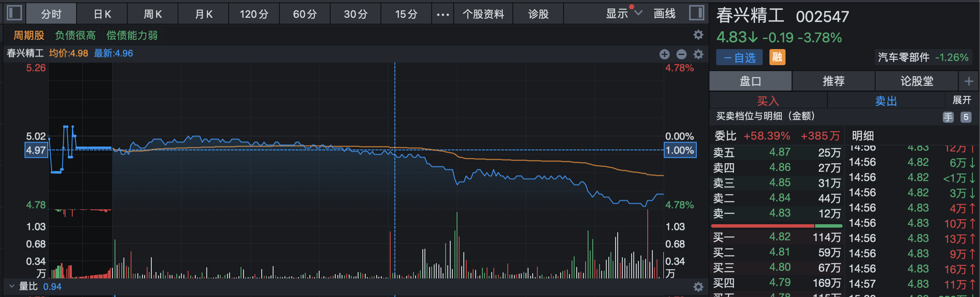
Task: Show more chart periods via ellipsis
Action: (x=443, y=14)
